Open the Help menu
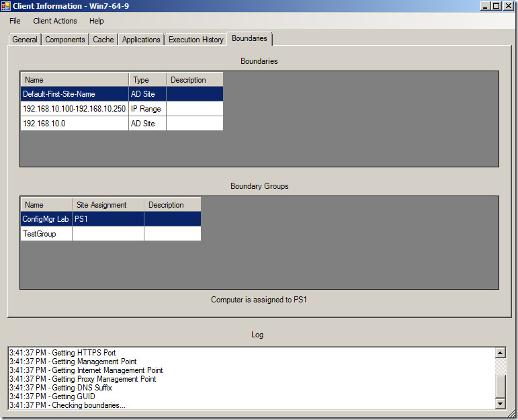This screenshot has height=420, width=518. click(97, 21)
